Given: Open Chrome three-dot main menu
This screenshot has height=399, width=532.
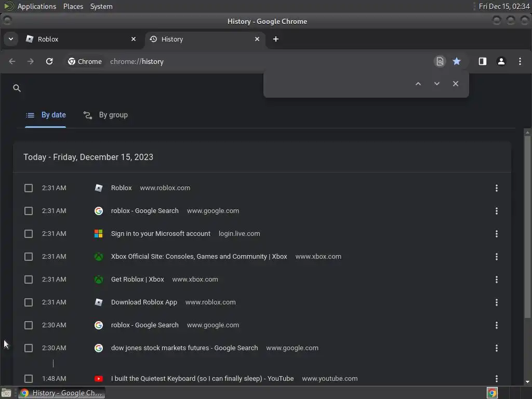Looking at the screenshot, I should [x=520, y=61].
